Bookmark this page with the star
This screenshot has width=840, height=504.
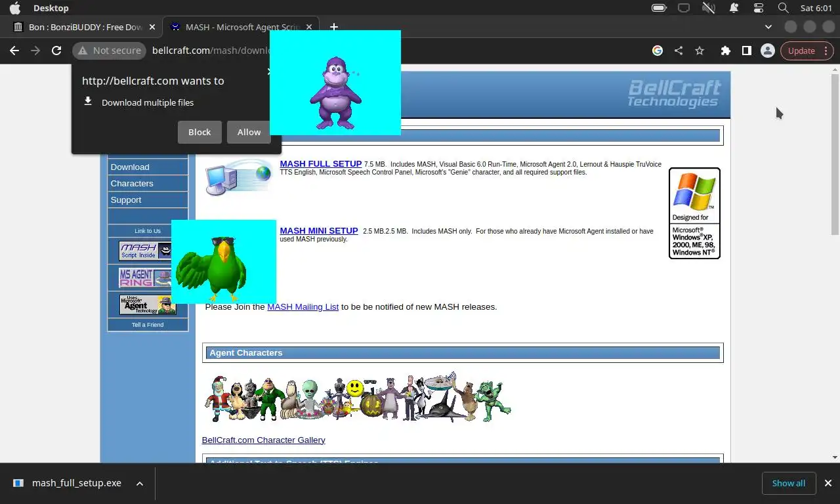[700, 51]
